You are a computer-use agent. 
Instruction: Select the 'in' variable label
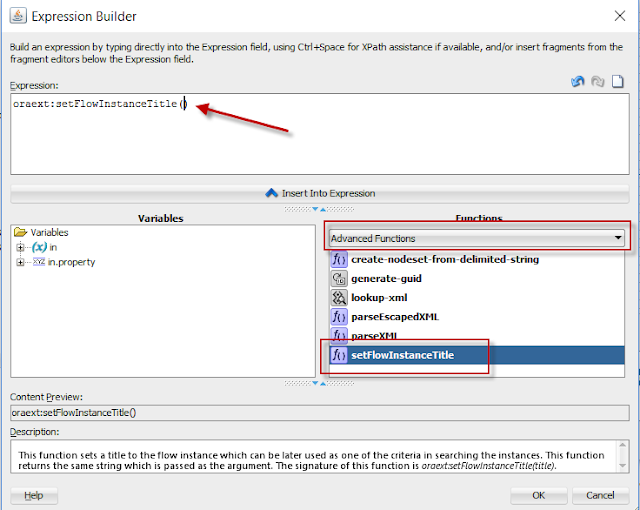pos(53,247)
